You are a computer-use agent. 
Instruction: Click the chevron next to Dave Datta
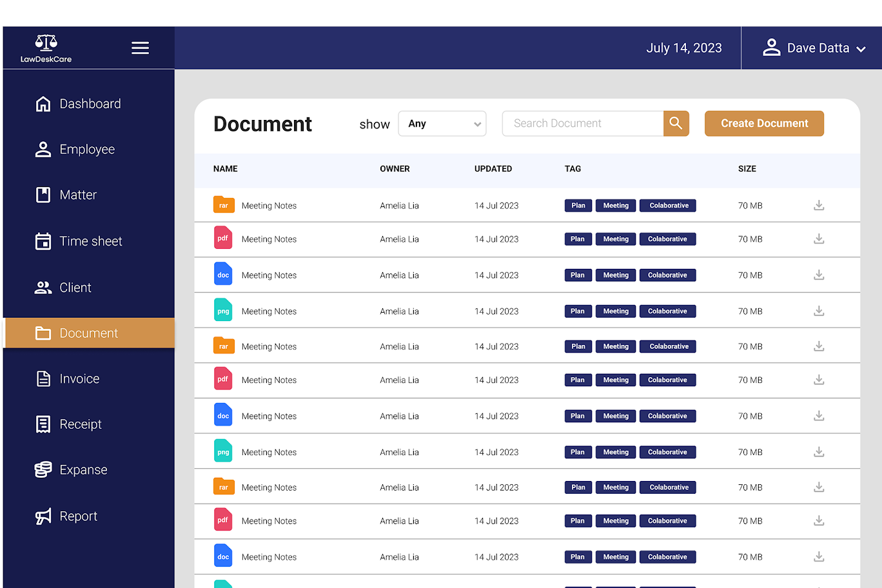[x=861, y=49]
